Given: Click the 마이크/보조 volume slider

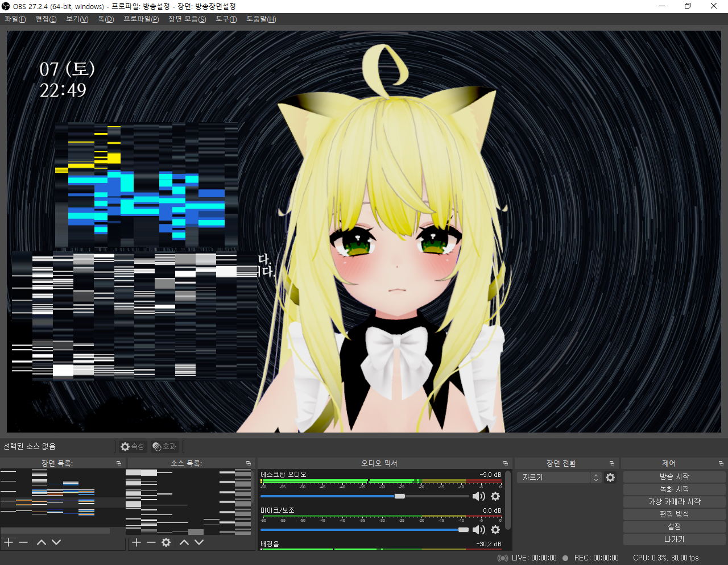Looking at the screenshot, I should [x=365, y=530].
